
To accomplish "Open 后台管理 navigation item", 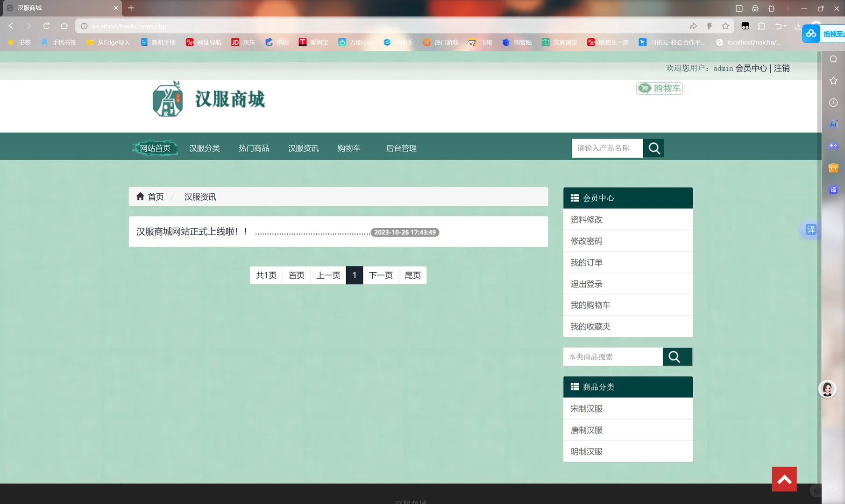I will [401, 148].
